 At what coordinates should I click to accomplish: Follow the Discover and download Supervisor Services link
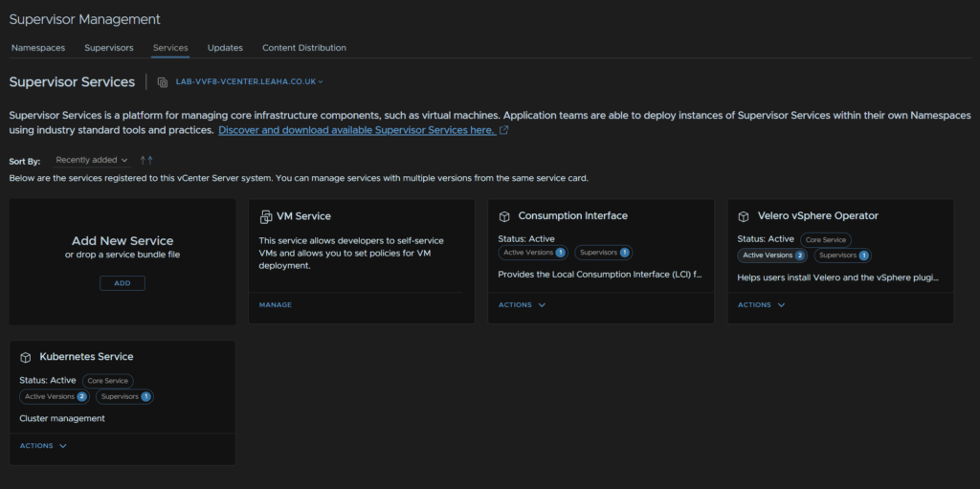point(357,131)
